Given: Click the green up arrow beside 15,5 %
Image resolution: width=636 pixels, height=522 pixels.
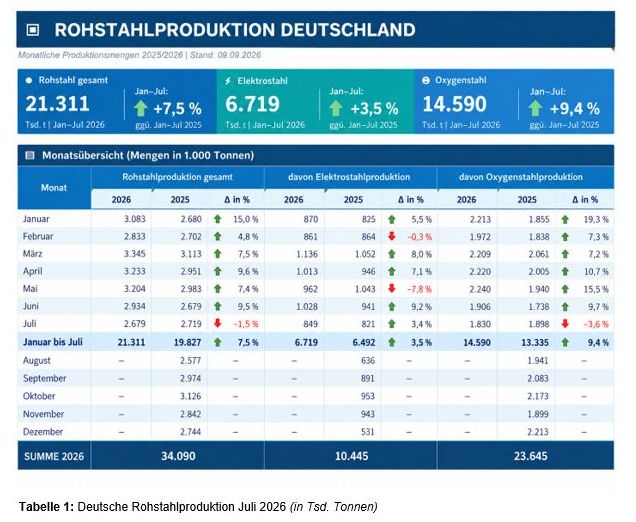Looking at the screenshot, I should pyautogui.click(x=565, y=289).
